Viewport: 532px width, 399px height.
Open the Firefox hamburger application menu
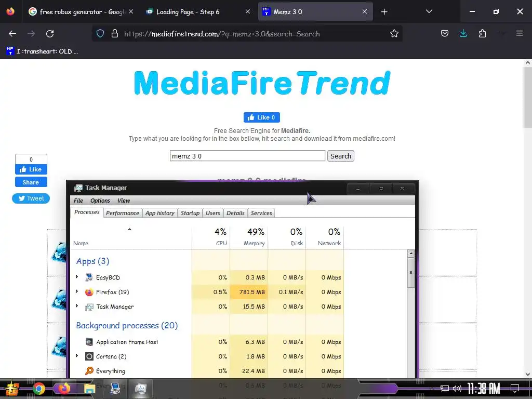click(x=519, y=33)
